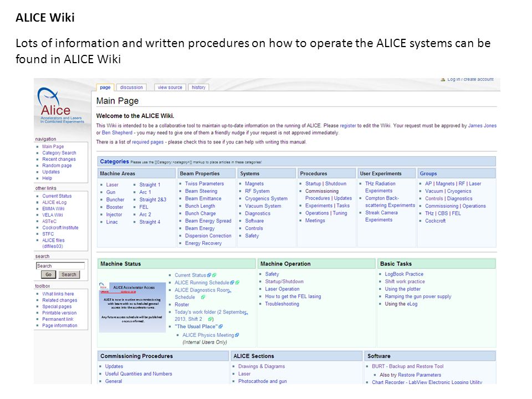Click the Search button in sidebar

click(x=69, y=274)
